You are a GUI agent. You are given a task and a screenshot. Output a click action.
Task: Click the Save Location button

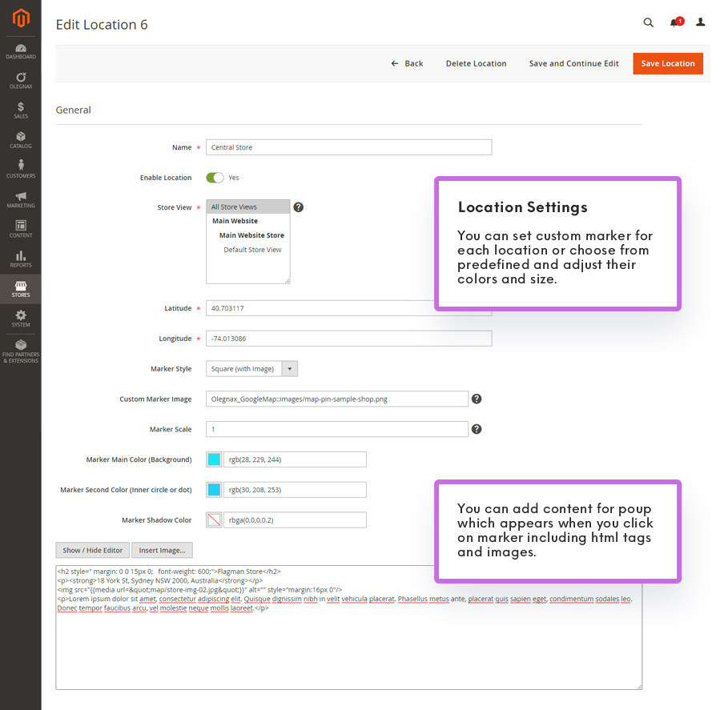(667, 64)
